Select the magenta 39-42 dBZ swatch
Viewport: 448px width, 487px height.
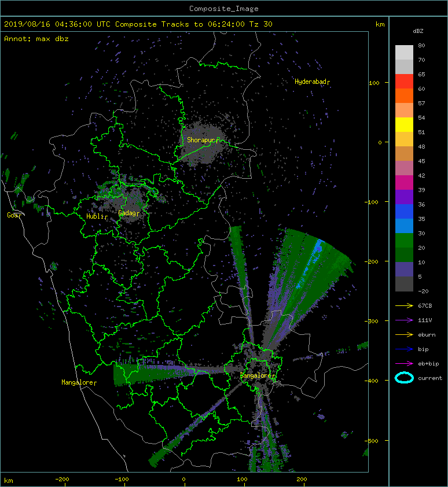pyautogui.click(x=404, y=182)
